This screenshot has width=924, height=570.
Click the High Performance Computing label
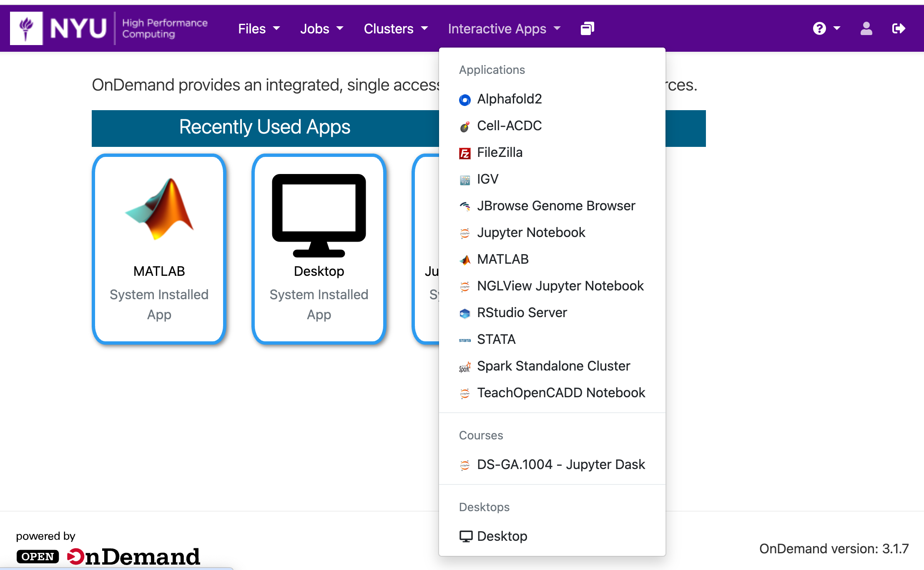coord(165,28)
